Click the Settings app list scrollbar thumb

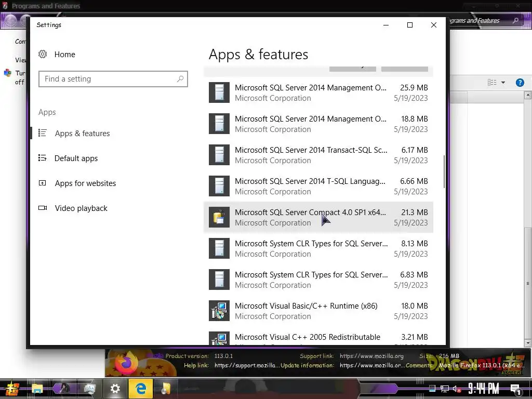tap(444, 171)
